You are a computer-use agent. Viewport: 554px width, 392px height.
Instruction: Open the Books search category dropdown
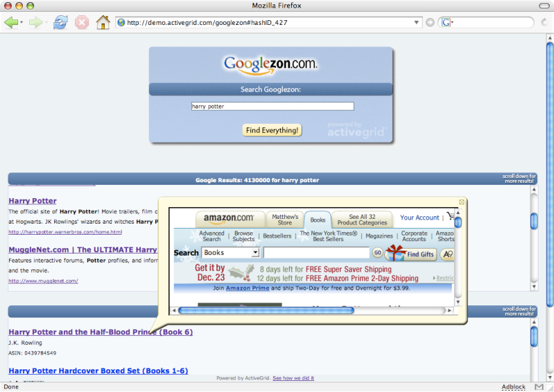coord(230,253)
